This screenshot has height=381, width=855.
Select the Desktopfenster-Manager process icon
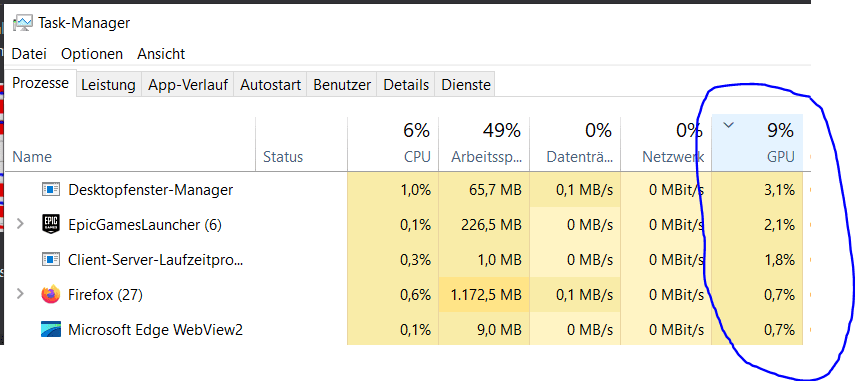(51, 190)
